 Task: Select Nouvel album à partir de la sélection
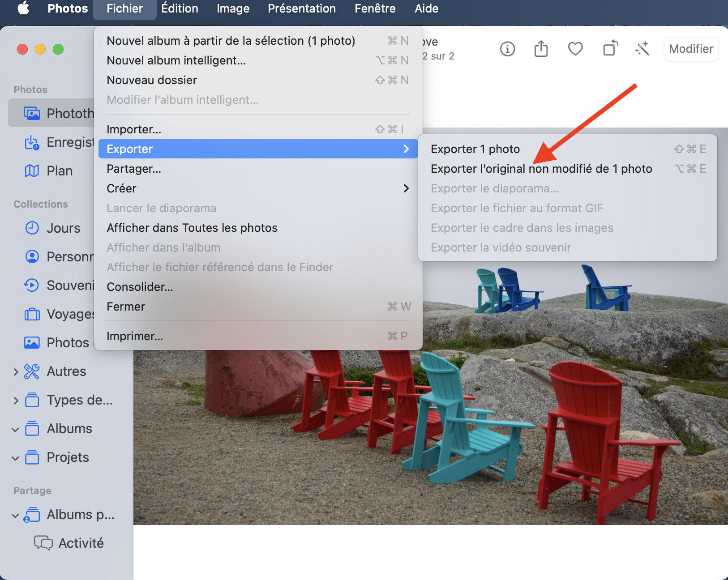pos(258,41)
